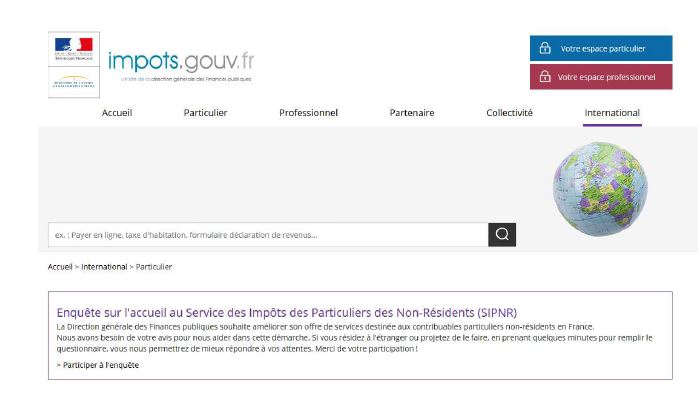Open the Particulier navigation menu
698x420 pixels.
(205, 113)
